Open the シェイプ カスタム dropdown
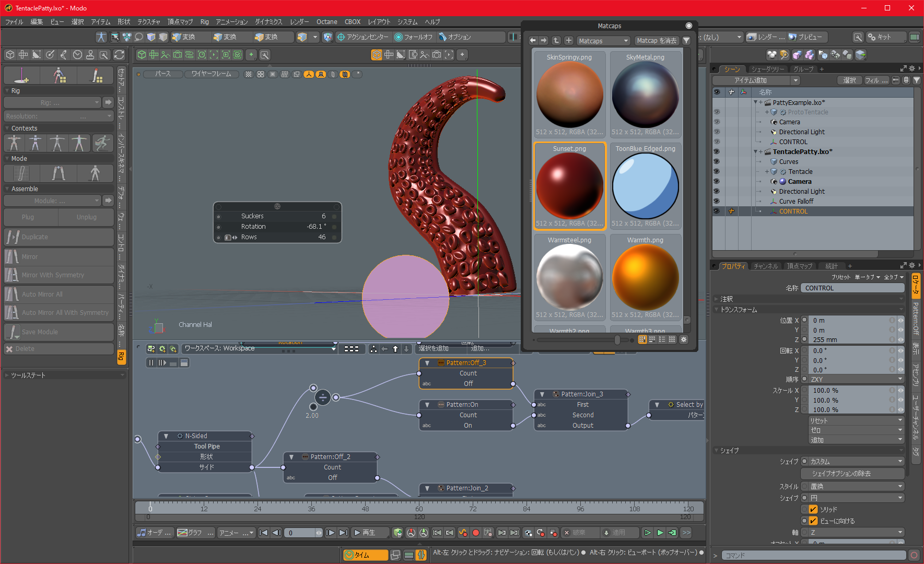 [x=856, y=462]
